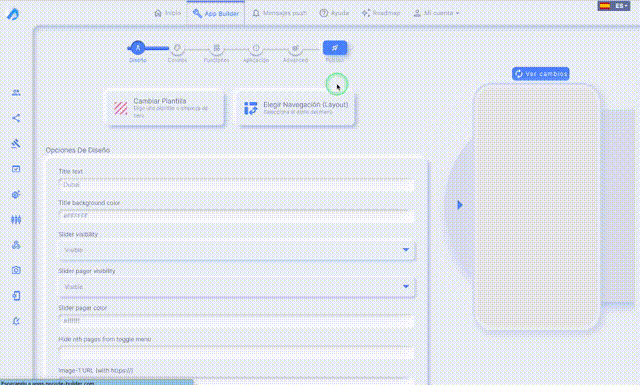Click the refresh icon in Ver cambios
The image size is (640, 385).
tap(519, 74)
